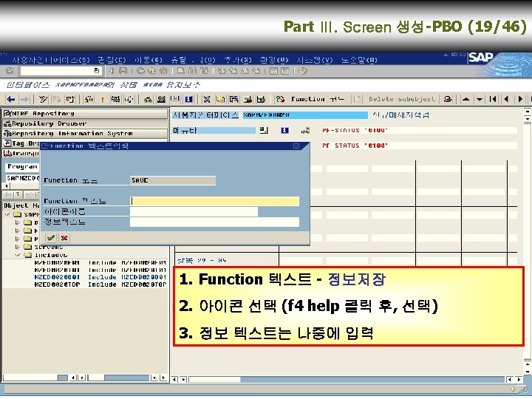532x399 pixels.
Task: Collapse the Includes folder in object tree
Action: (17, 255)
